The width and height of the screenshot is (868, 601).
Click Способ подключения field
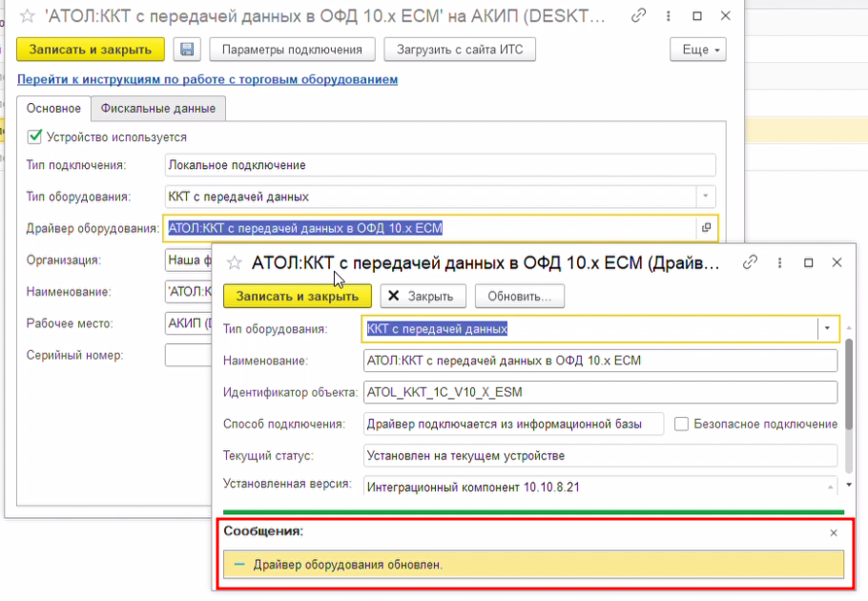(x=513, y=424)
